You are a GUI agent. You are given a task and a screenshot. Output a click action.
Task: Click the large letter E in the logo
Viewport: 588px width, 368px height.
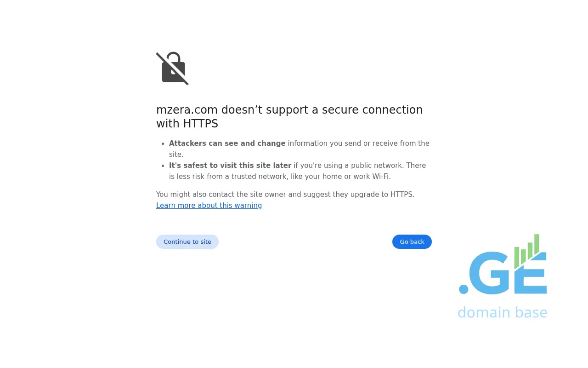click(x=533, y=278)
